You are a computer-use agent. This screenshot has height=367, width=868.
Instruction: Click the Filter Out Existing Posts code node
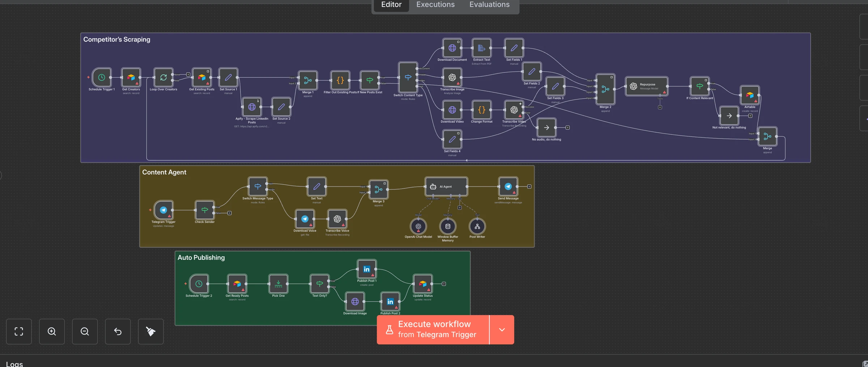pos(340,80)
